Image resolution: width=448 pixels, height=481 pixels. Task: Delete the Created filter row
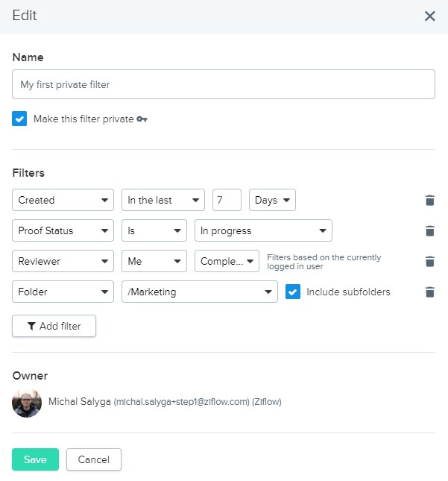click(x=429, y=201)
